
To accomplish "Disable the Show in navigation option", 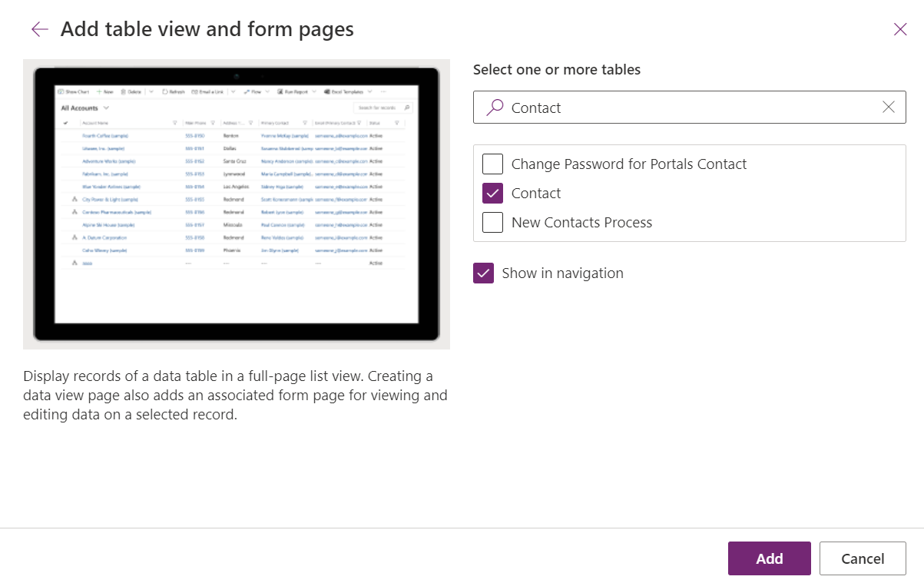I will pyautogui.click(x=483, y=273).
